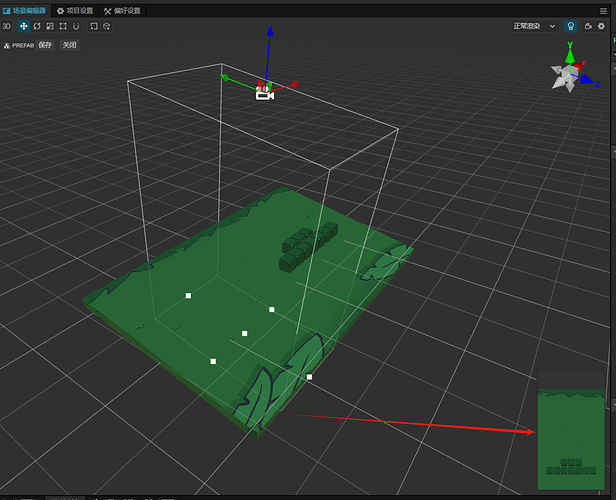The image size is (616, 500).
Task: Select the Rotate transform tool
Action: tap(37, 26)
